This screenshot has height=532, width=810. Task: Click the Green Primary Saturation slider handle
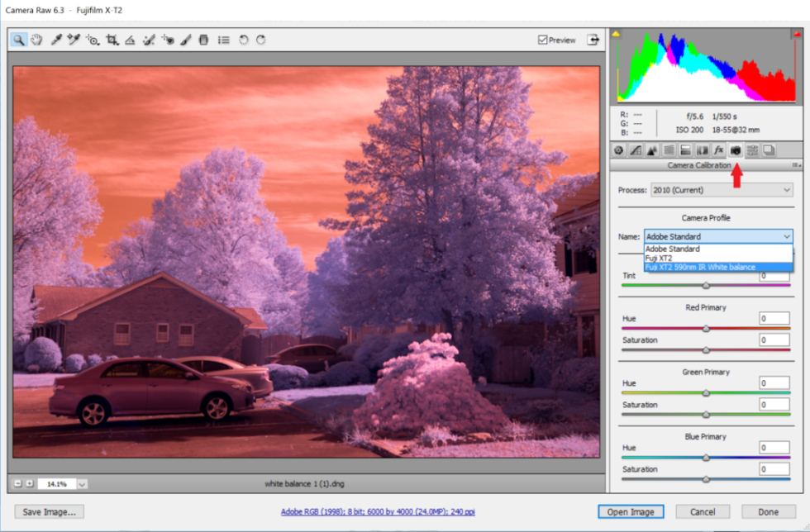coord(706,415)
